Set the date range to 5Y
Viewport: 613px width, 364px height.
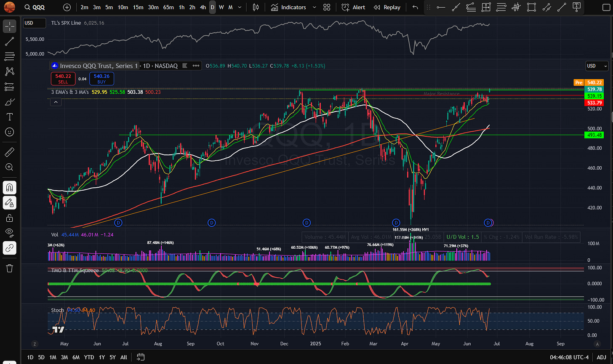point(112,357)
